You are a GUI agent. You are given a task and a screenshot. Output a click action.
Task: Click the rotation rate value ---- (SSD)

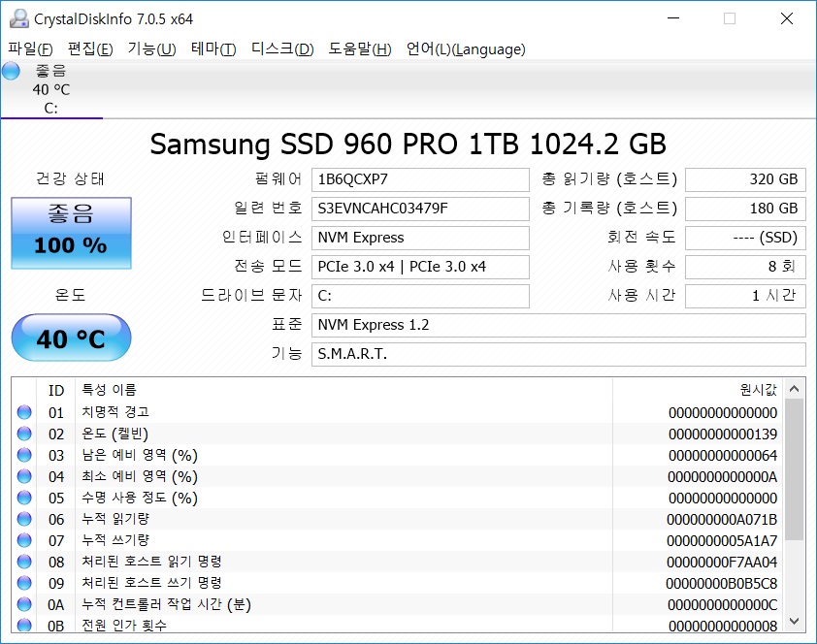point(745,238)
